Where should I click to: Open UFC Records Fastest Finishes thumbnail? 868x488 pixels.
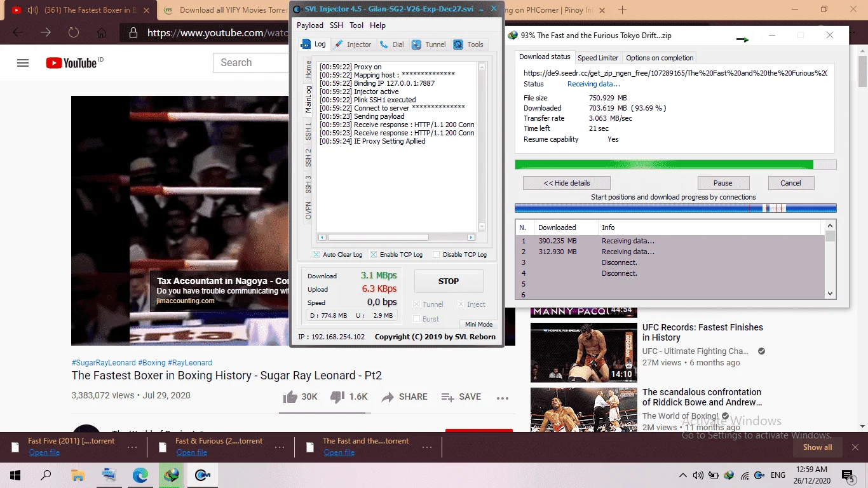(x=584, y=353)
